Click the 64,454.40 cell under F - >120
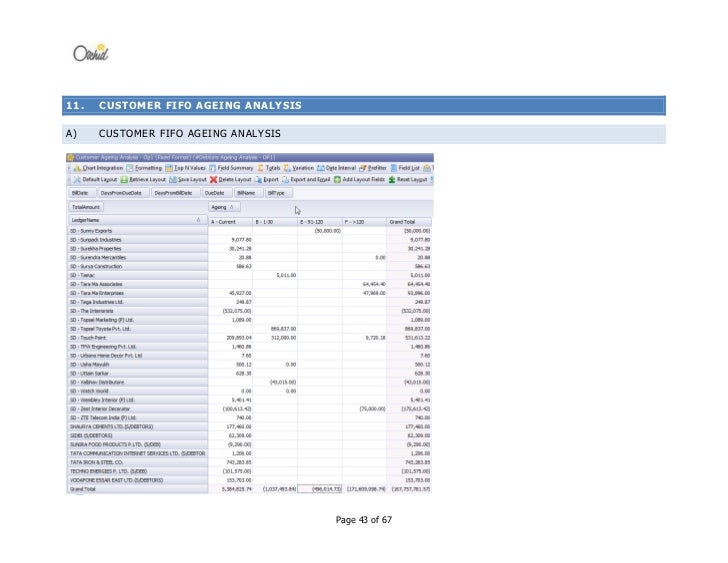728x563 pixels. tap(364, 284)
